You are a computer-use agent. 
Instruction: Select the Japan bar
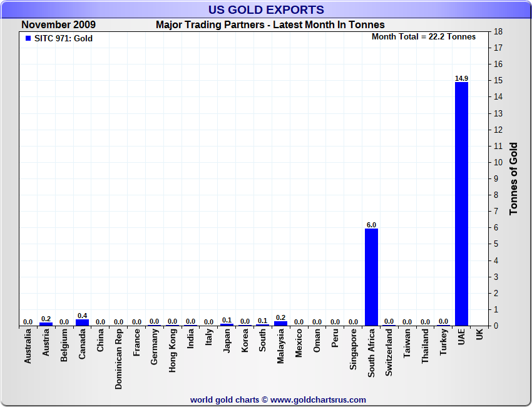(x=227, y=325)
